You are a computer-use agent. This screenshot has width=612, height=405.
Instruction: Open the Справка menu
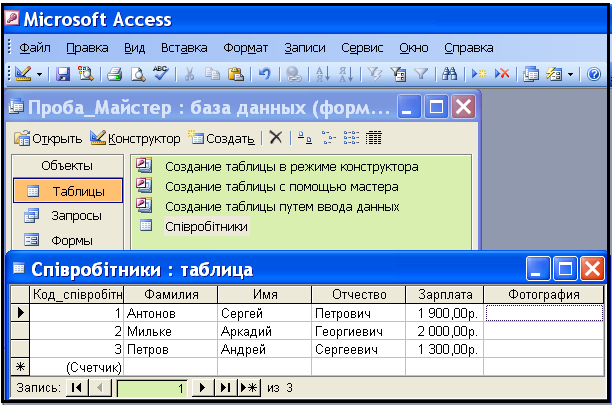469,48
